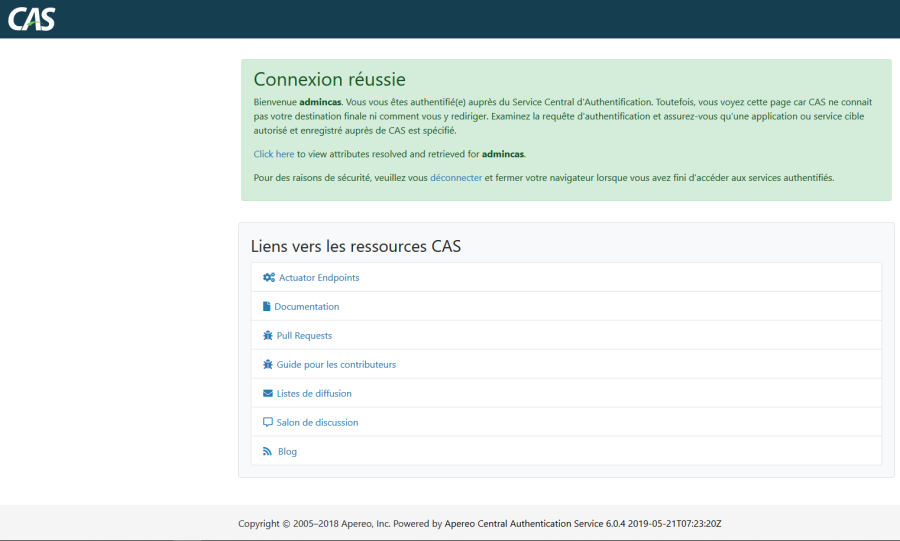Screen dimensions: 900x541
Task: Click the chat bubble icon beside Salon de discussion
Action: (268, 423)
